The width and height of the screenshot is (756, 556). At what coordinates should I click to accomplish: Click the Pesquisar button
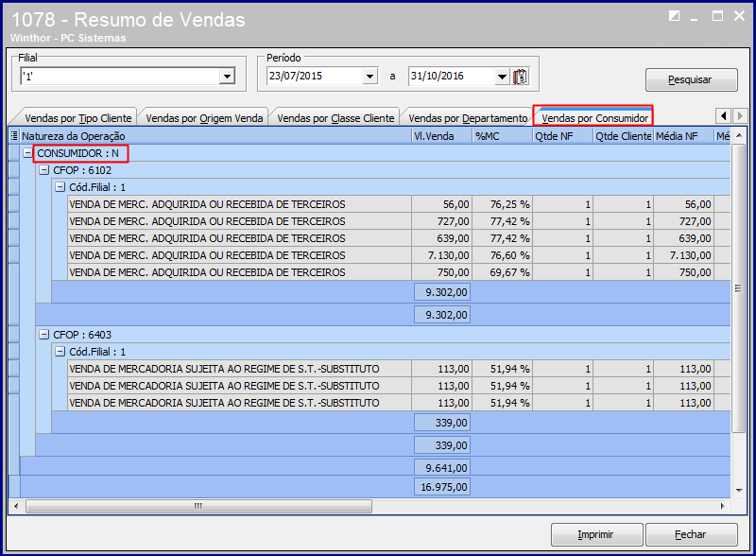coord(691,79)
